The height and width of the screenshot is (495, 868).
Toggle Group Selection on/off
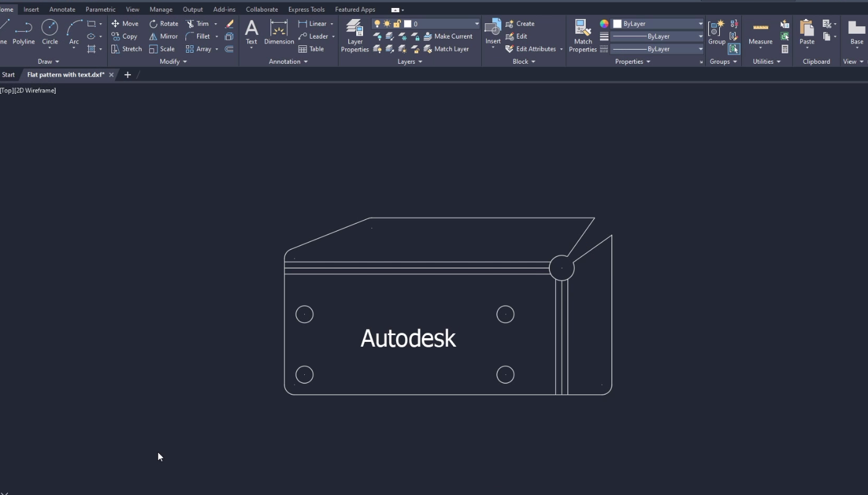click(734, 49)
